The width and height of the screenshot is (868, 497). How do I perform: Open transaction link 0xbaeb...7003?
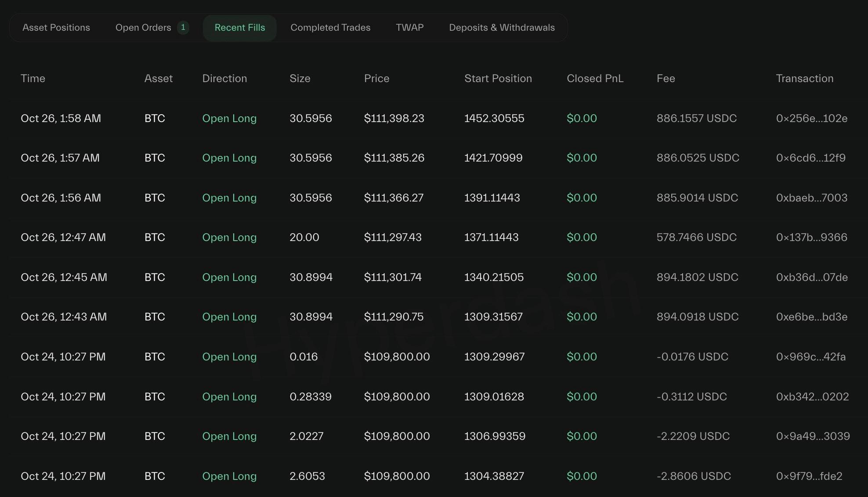[x=812, y=198]
